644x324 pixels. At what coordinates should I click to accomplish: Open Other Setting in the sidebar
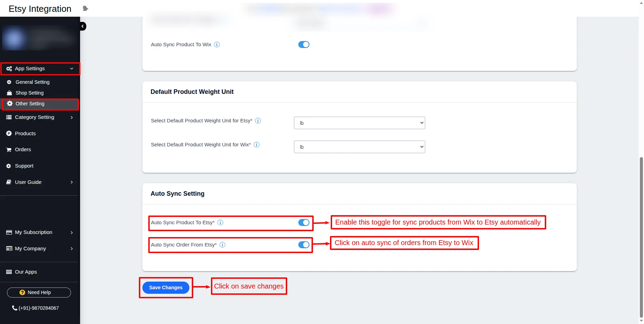pos(40,104)
